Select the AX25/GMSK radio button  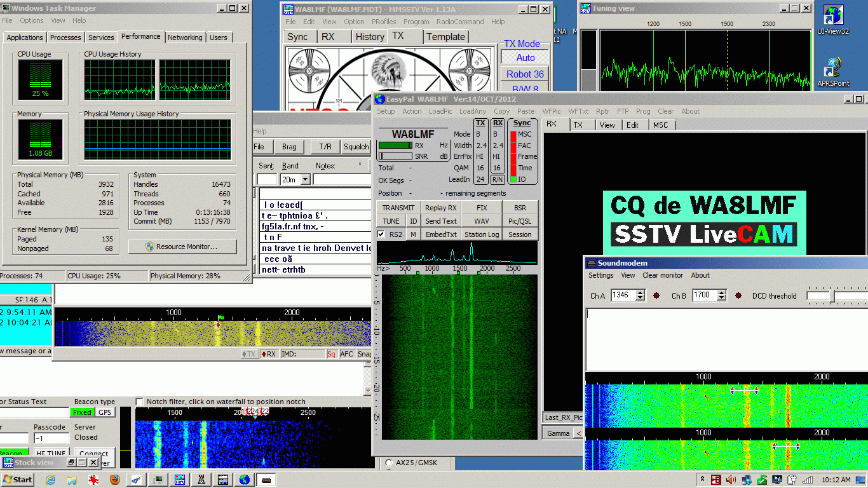[389, 463]
